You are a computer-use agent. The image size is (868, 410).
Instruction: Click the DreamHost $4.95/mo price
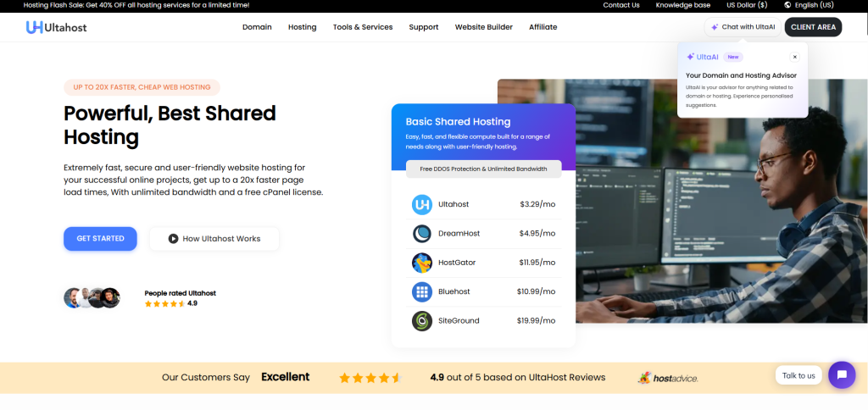tap(537, 234)
